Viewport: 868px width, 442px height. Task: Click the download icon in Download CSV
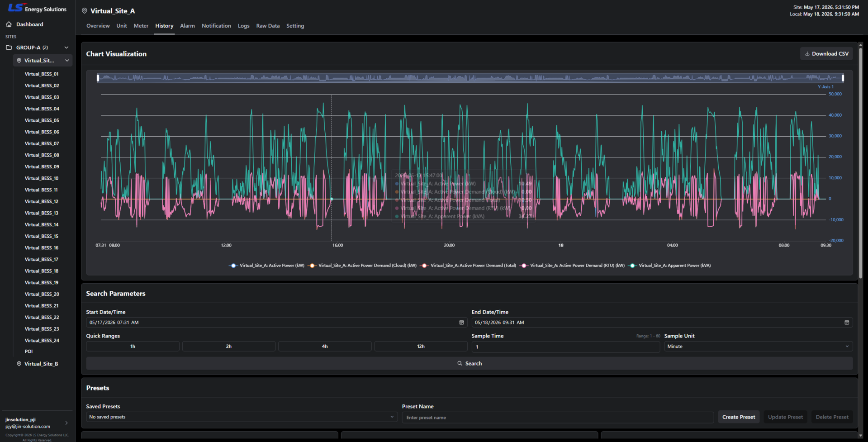(x=807, y=54)
